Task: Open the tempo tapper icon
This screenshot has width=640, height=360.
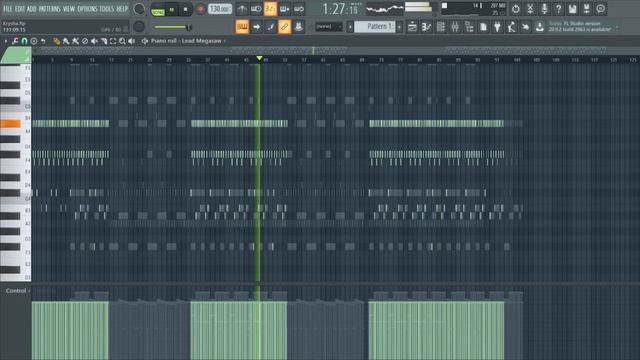Action: tap(511, 27)
